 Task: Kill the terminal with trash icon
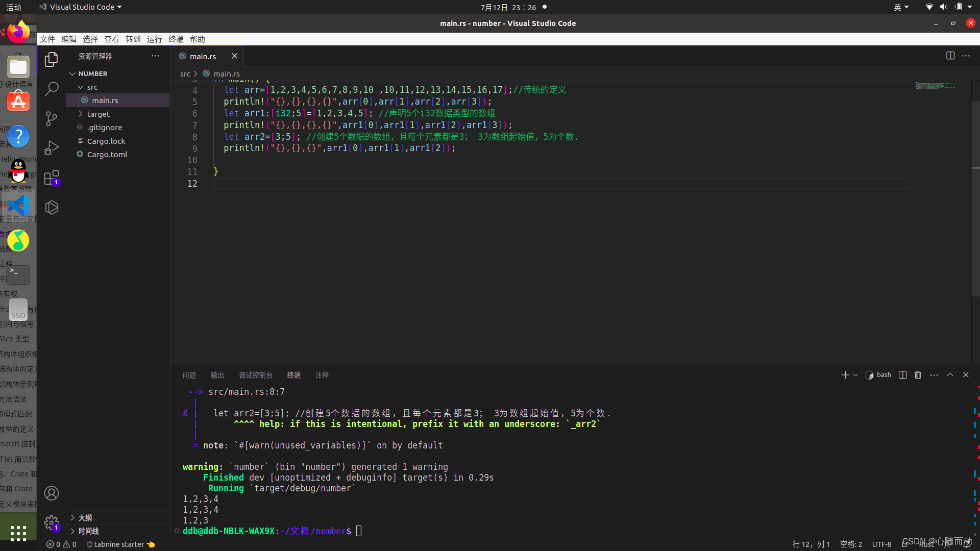coord(918,375)
